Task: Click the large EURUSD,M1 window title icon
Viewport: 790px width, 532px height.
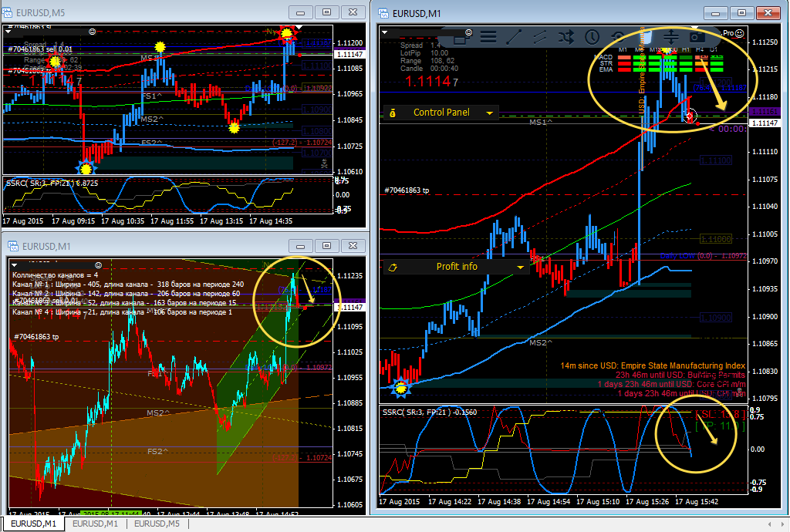Action: pos(383,13)
